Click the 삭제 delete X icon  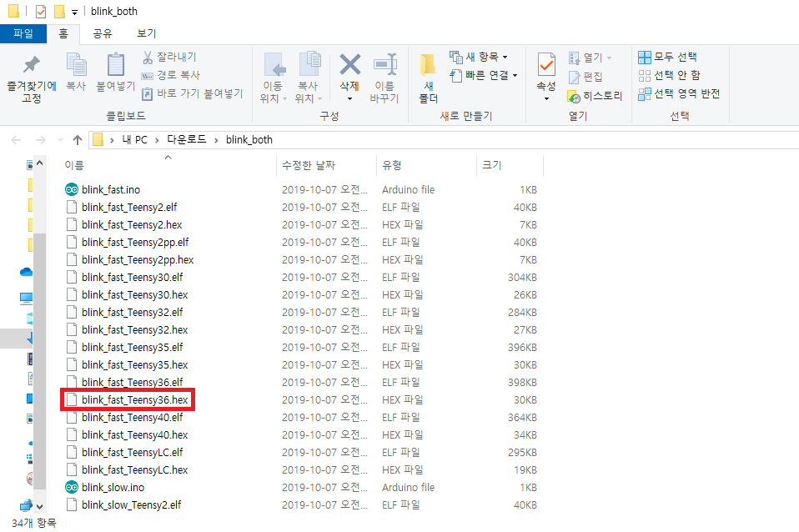tap(350, 65)
